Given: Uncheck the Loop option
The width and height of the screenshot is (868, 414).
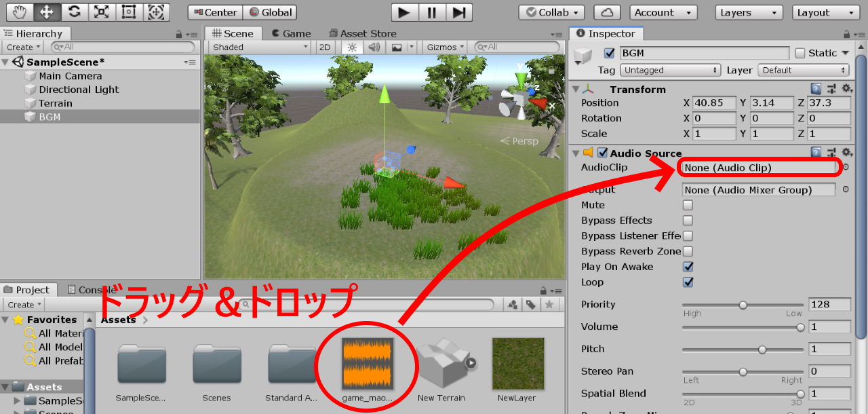Looking at the screenshot, I should [x=688, y=282].
